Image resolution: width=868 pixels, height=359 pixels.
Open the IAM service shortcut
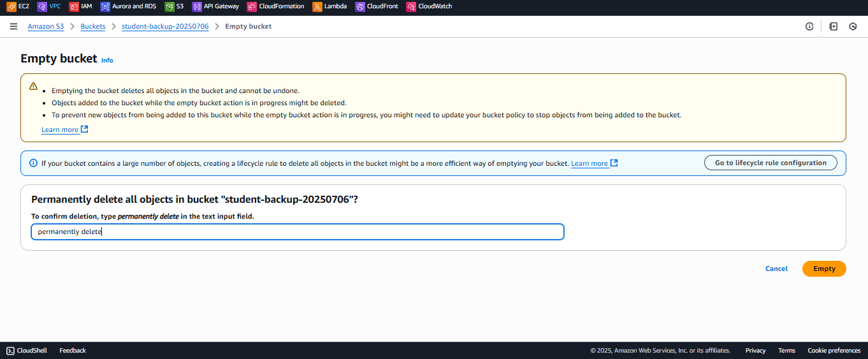coord(81,6)
